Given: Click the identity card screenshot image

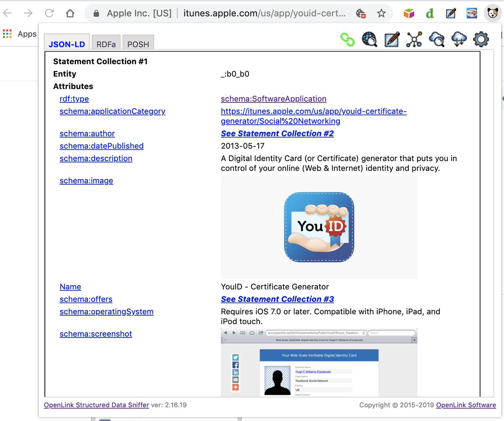Looking at the screenshot, I should pos(319,363).
